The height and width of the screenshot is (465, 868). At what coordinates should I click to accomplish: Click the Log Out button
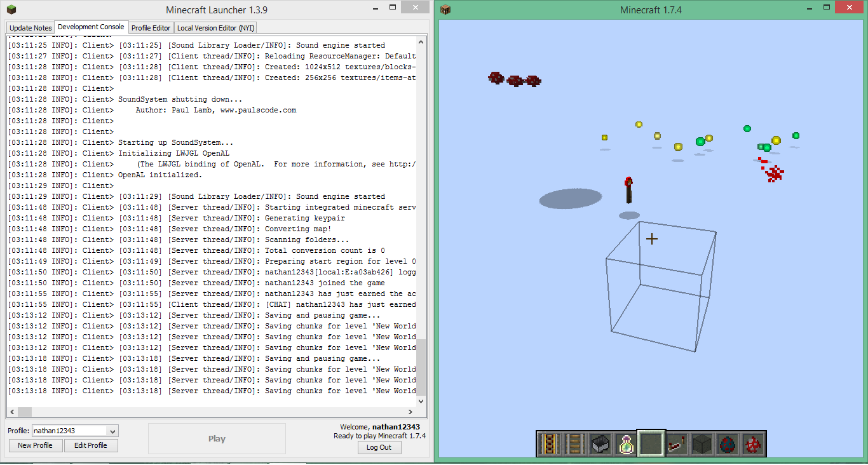379,447
